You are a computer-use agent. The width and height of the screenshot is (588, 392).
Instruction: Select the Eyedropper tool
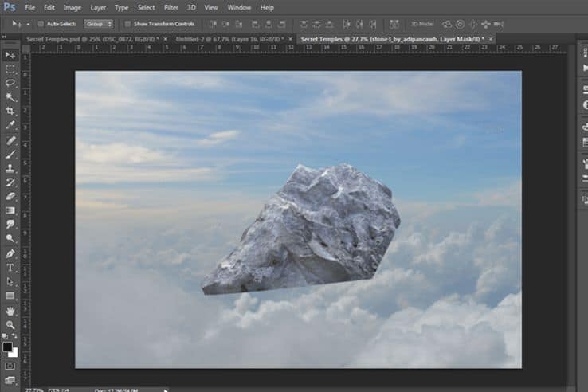click(10, 125)
